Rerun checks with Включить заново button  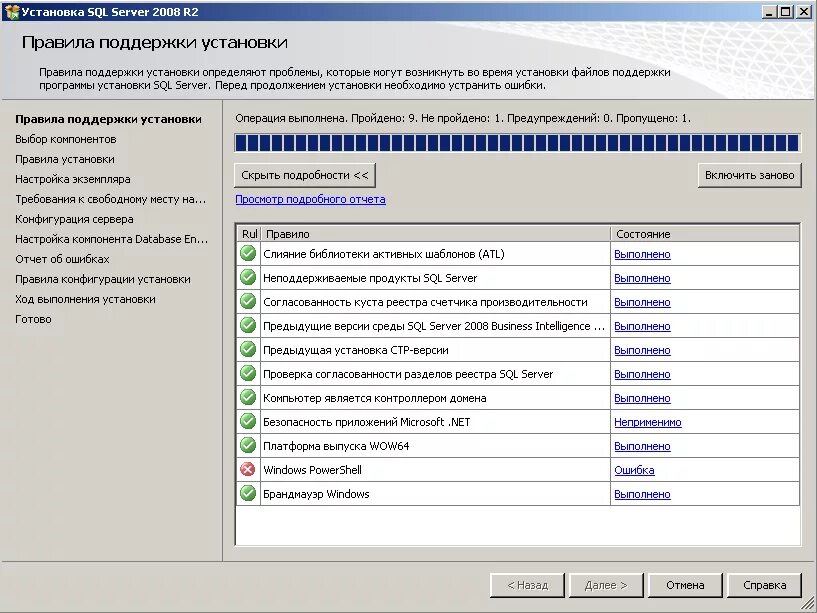(749, 175)
